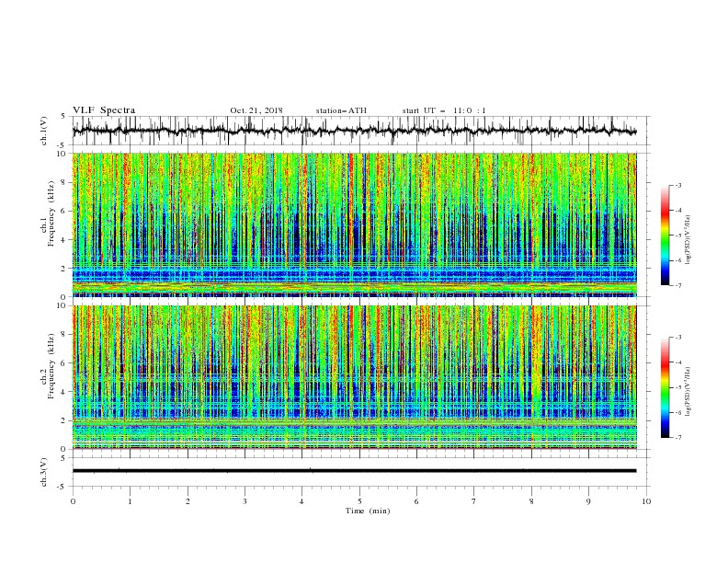Click the time axis tick label '10'

[x=646, y=501]
